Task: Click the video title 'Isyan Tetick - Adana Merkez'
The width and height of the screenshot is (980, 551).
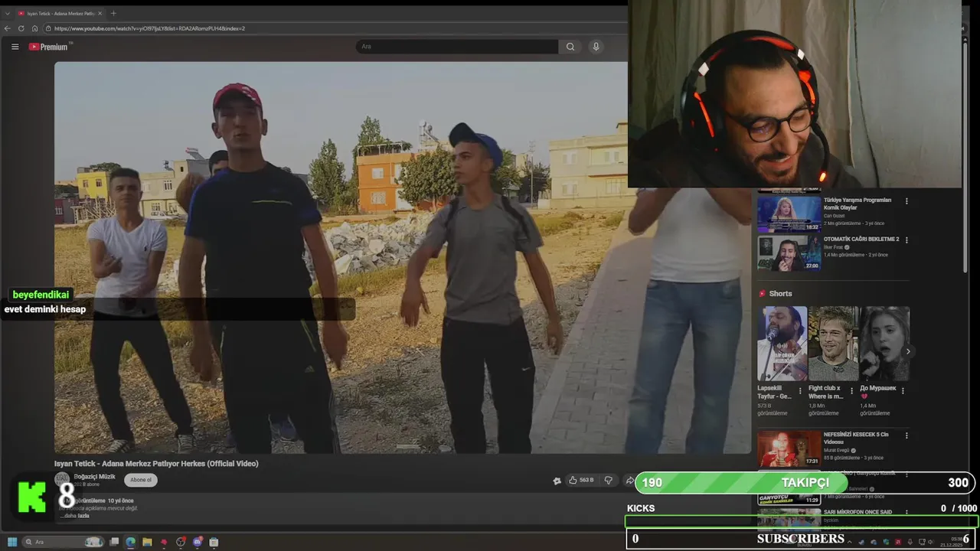Action: (156, 463)
